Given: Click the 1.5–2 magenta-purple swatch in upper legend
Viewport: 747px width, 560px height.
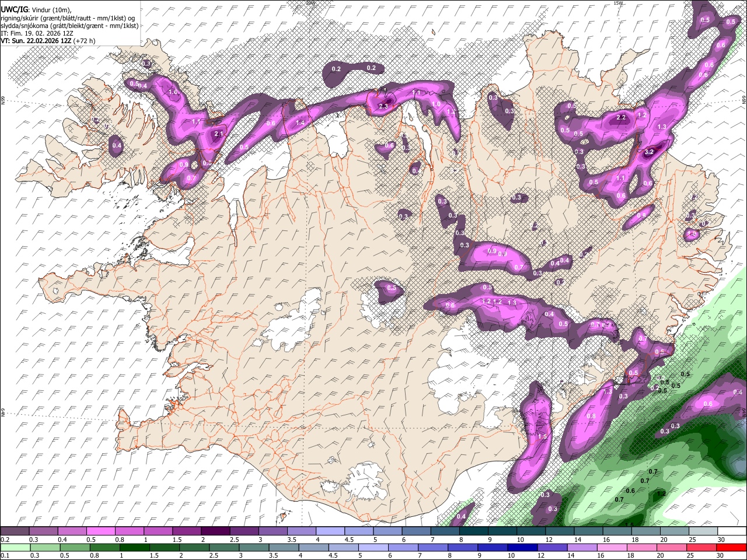Looking at the screenshot, I should pyautogui.click(x=186, y=531).
